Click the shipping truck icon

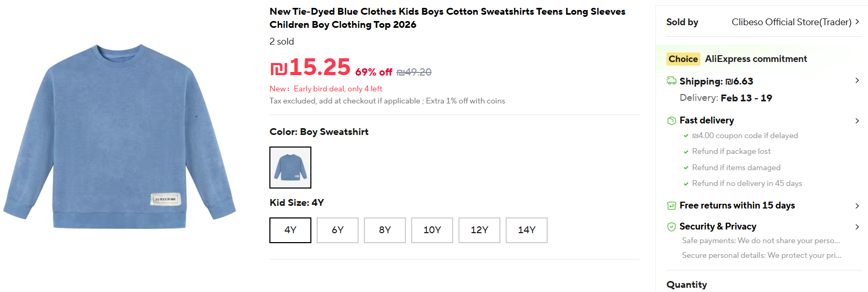(x=672, y=81)
